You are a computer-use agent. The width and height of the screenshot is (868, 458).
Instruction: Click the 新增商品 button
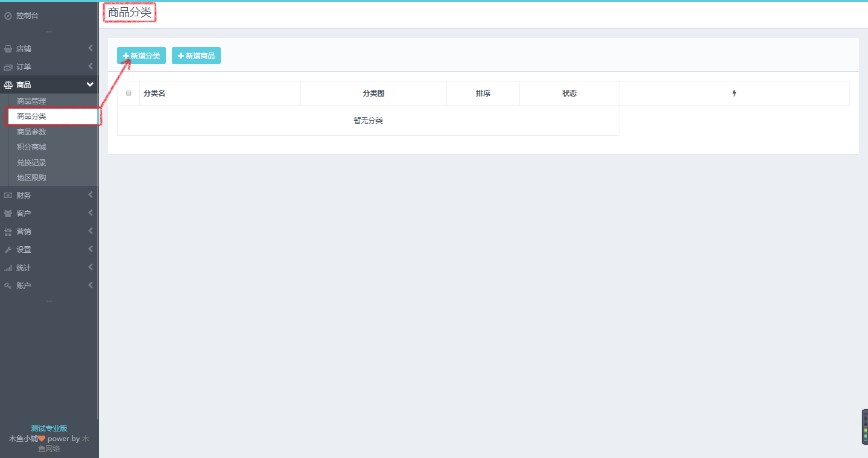[x=196, y=56]
